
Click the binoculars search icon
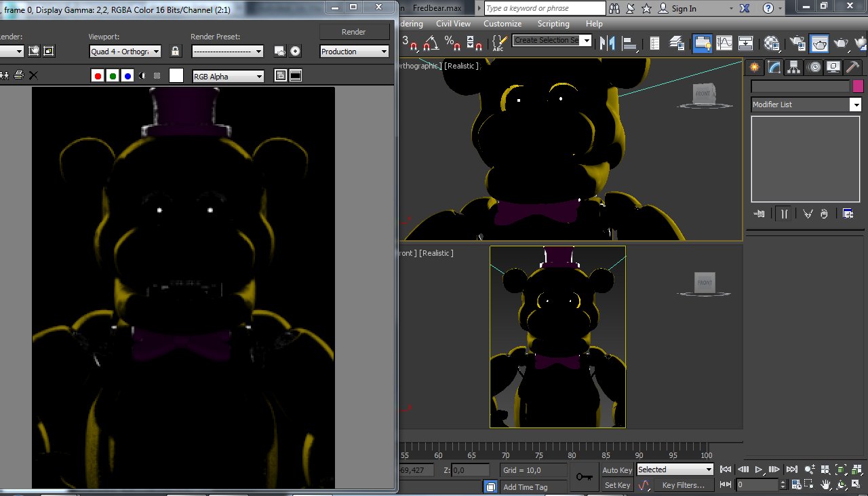click(x=614, y=8)
